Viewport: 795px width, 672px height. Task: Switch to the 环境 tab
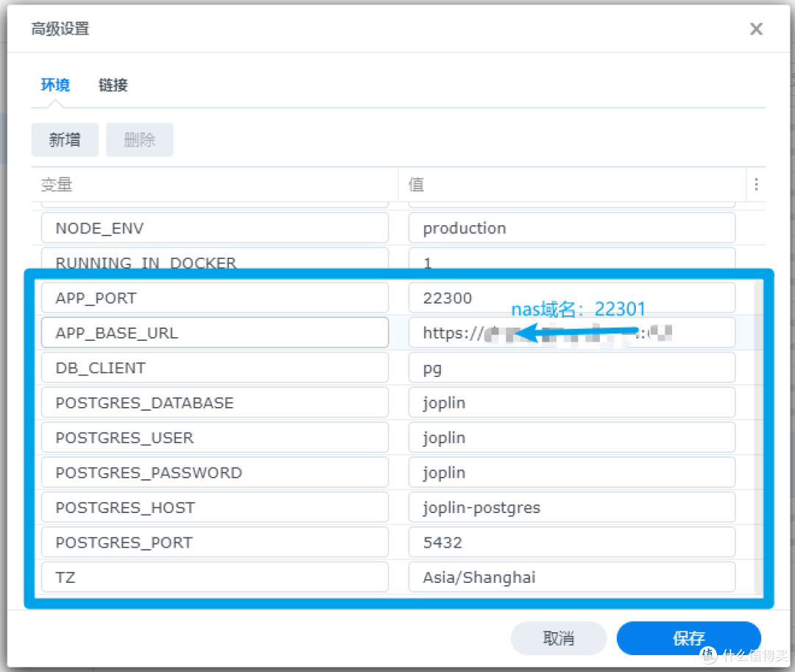(x=55, y=85)
